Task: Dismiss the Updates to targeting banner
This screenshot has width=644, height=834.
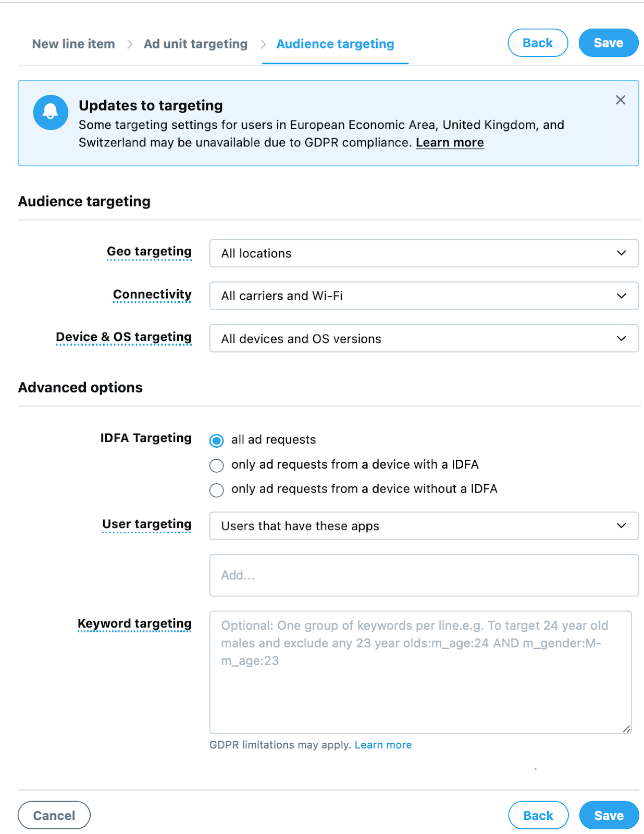Action: 620,100
